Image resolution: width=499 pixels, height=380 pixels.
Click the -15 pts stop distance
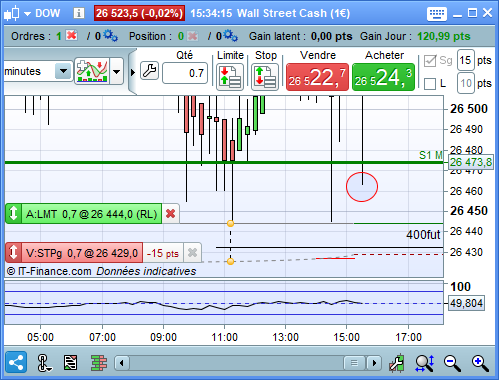point(163,253)
